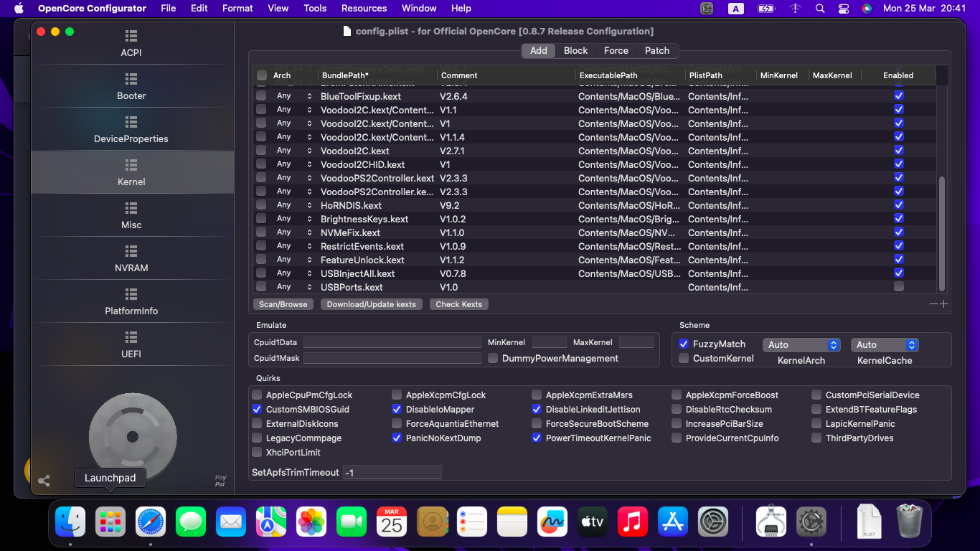Open Safari from the Dock
The width and height of the screenshot is (980, 551).
click(x=151, y=522)
